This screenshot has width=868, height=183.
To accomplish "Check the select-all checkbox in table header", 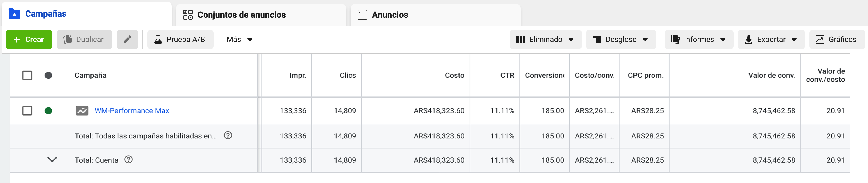I will click(27, 75).
